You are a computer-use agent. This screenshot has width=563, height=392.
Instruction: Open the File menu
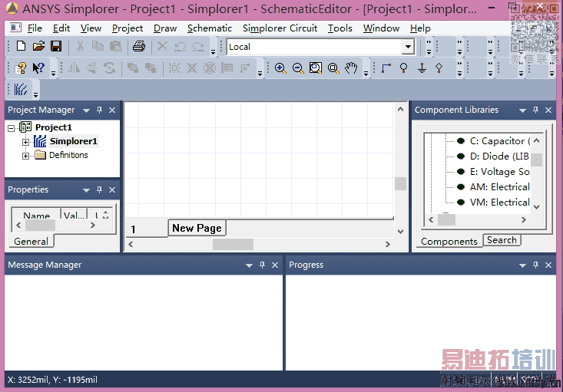[x=35, y=28]
